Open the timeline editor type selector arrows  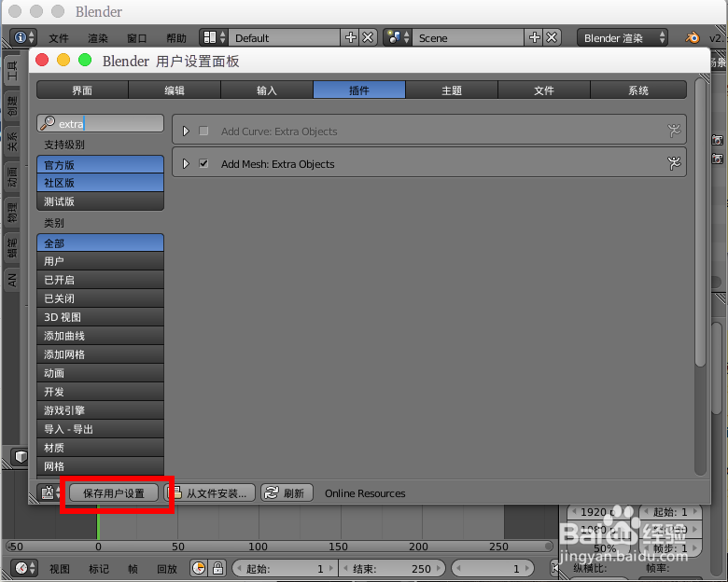32,568
